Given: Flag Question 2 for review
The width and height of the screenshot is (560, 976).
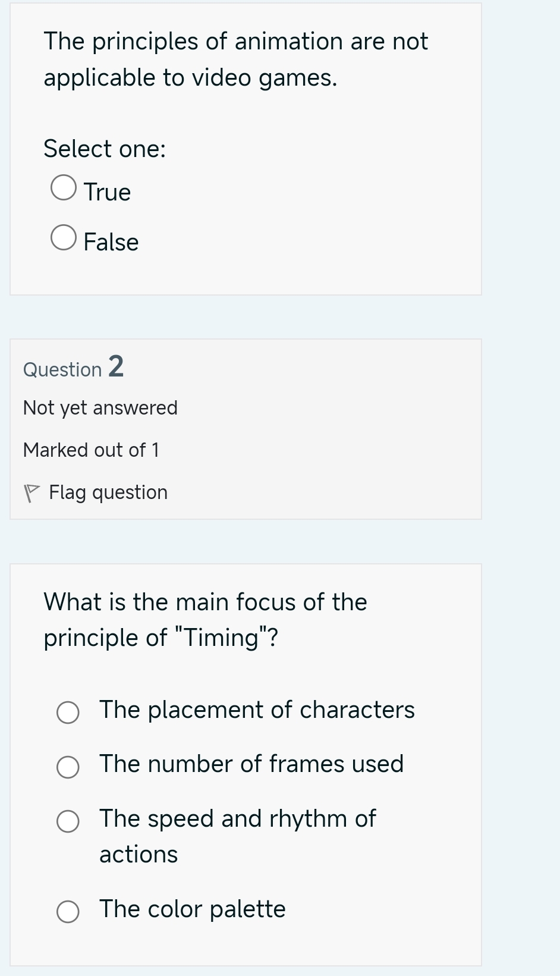Looking at the screenshot, I should (107, 492).
